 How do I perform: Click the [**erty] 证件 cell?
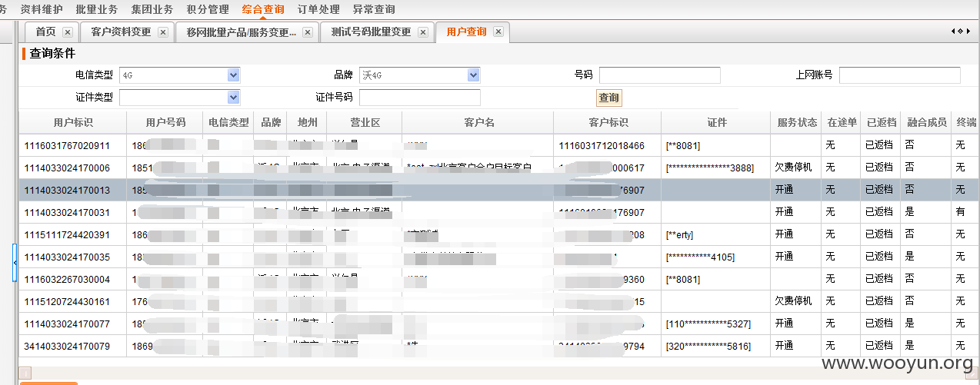[716, 234]
